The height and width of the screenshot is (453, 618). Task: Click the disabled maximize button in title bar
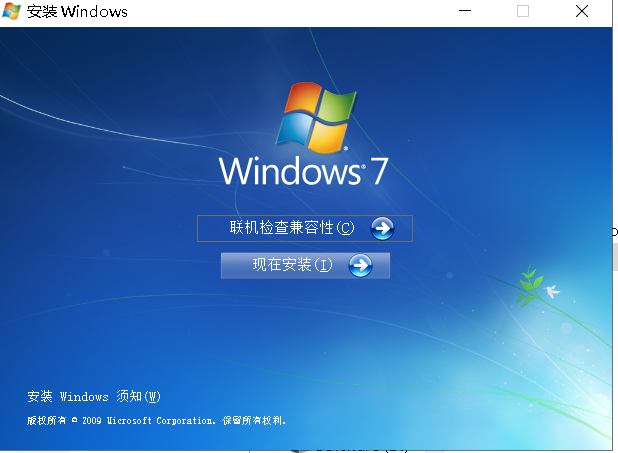[523, 11]
